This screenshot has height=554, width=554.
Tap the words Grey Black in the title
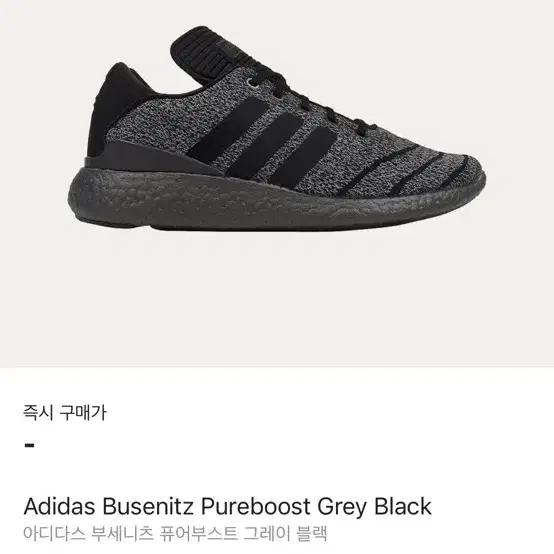click(x=375, y=506)
